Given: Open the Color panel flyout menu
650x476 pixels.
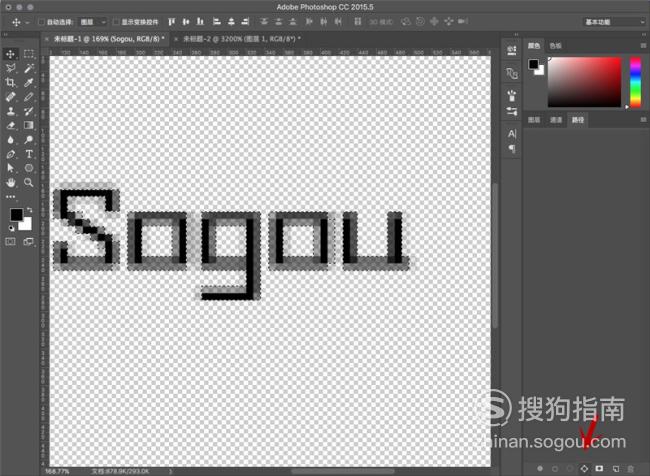Looking at the screenshot, I should [643, 45].
